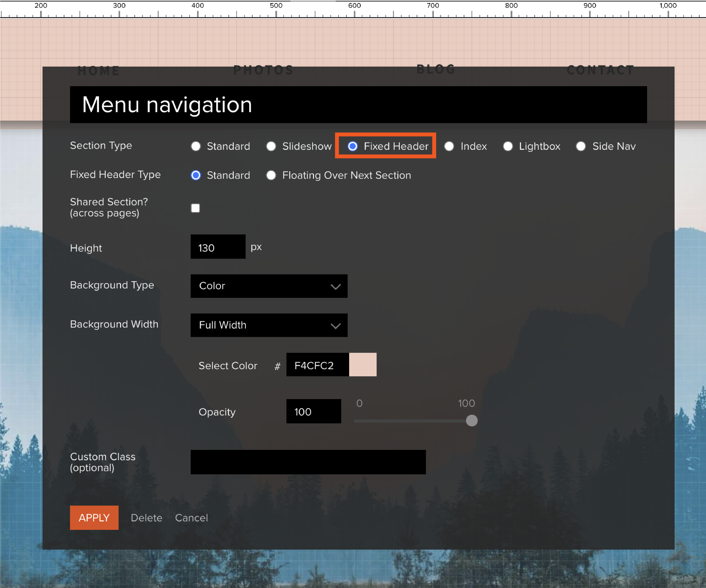Tick the Shared Section checkbox
Screen dimensions: 706x588
[195, 208]
